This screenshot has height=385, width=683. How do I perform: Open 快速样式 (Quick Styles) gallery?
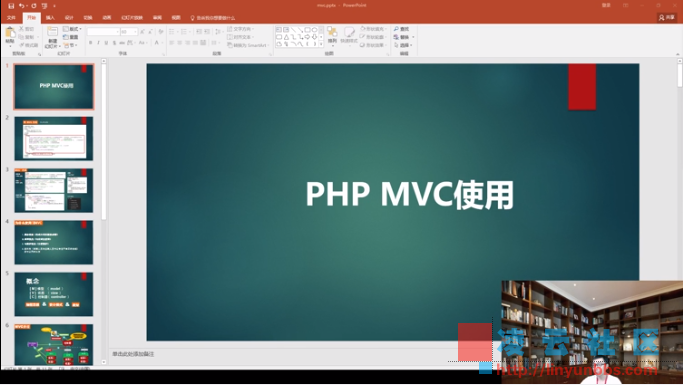pos(349,35)
